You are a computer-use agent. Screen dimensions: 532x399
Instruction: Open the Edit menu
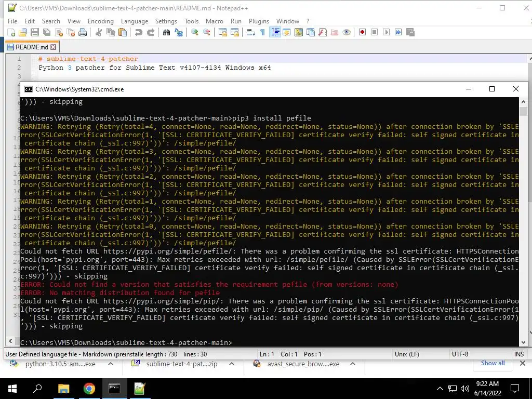(30, 21)
